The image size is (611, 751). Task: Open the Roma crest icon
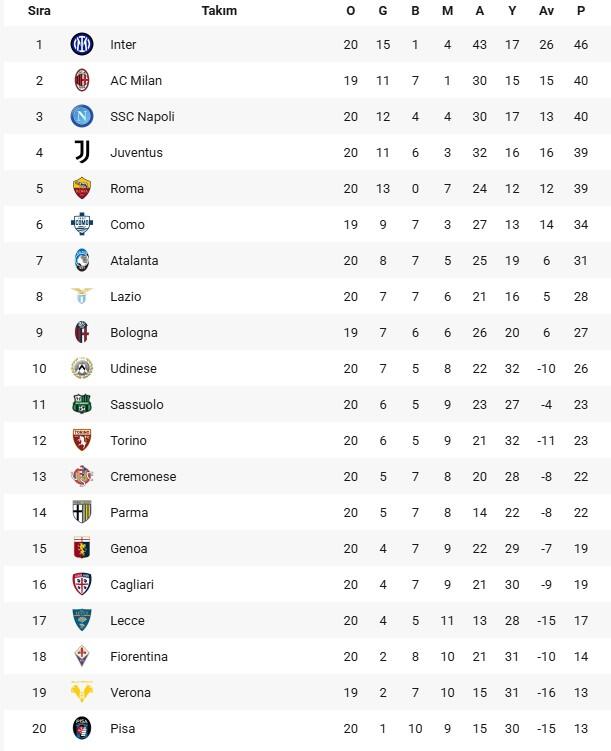pos(81,188)
